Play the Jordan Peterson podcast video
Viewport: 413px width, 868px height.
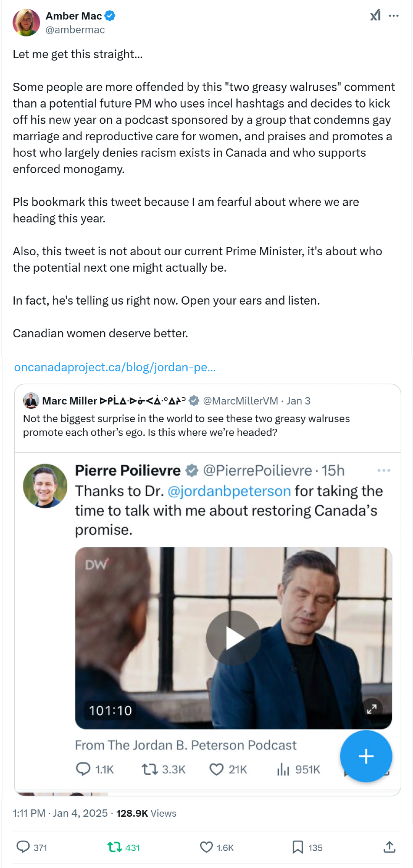(x=233, y=638)
